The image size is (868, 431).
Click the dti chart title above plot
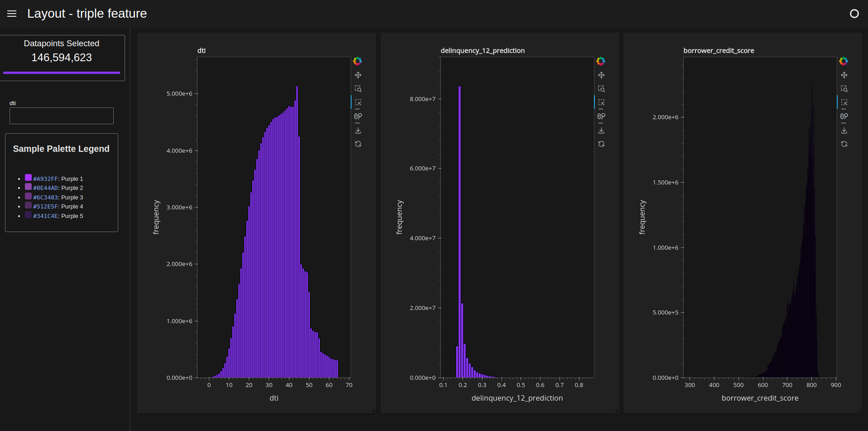coord(202,51)
